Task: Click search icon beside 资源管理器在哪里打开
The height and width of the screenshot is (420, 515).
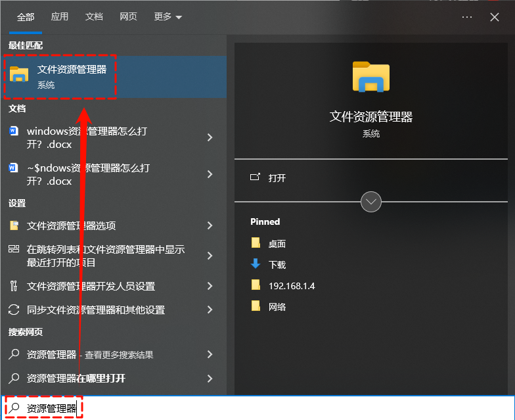Action: [x=14, y=379]
